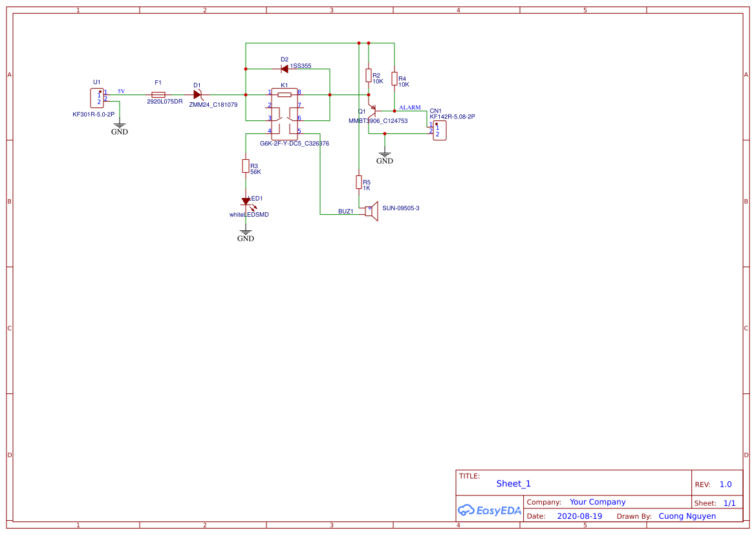Image resolution: width=756 pixels, height=535 pixels.
Task: Click the whiteLEDSMD part name
Action: (x=249, y=215)
